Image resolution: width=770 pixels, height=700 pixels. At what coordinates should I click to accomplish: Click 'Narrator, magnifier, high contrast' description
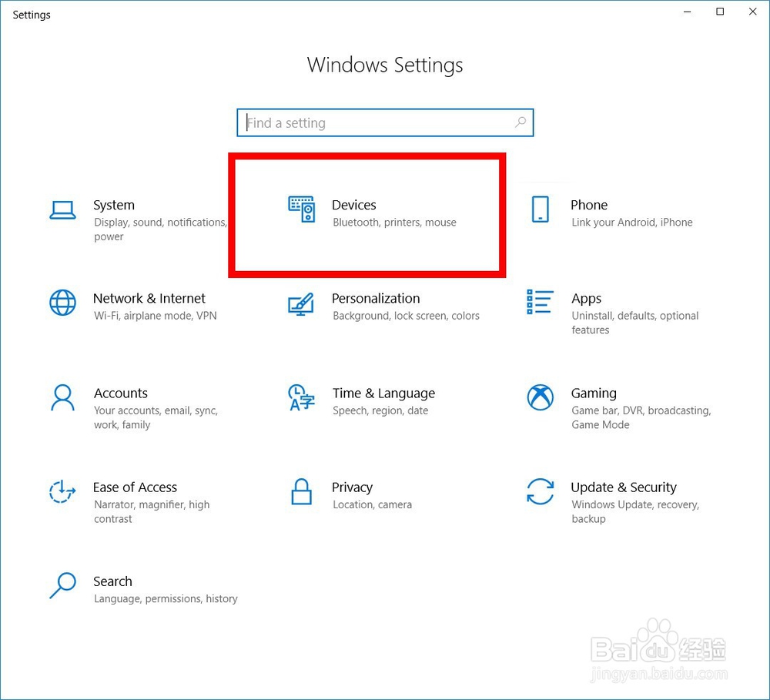[152, 512]
